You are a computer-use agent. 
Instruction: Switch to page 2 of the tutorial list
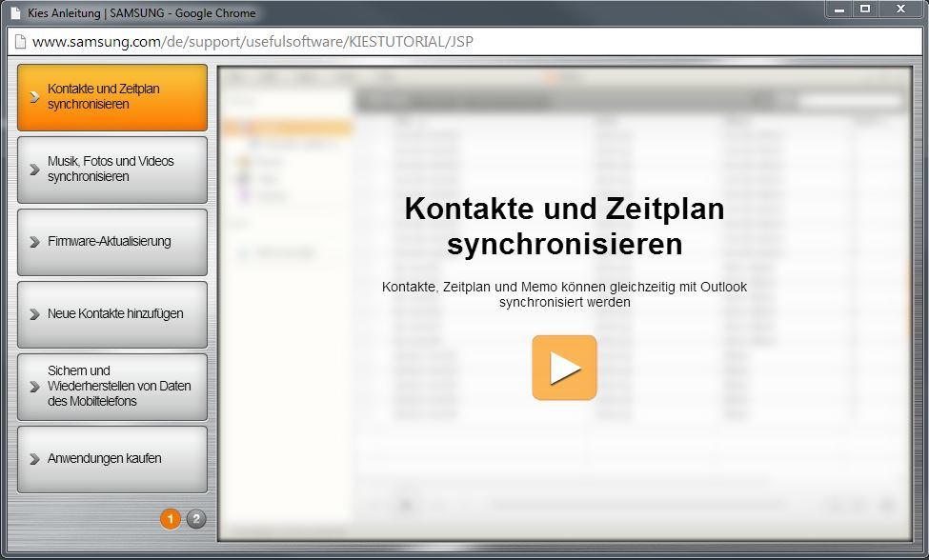click(x=196, y=519)
